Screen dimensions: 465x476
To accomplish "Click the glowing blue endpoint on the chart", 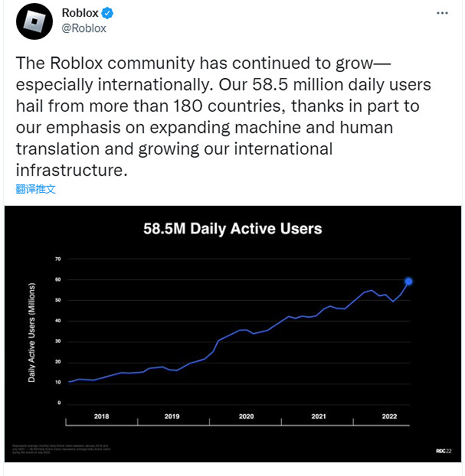I will click(x=408, y=282).
